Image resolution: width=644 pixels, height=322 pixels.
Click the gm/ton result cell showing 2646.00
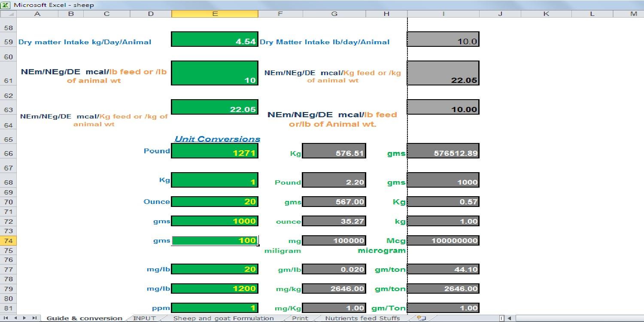click(x=443, y=289)
